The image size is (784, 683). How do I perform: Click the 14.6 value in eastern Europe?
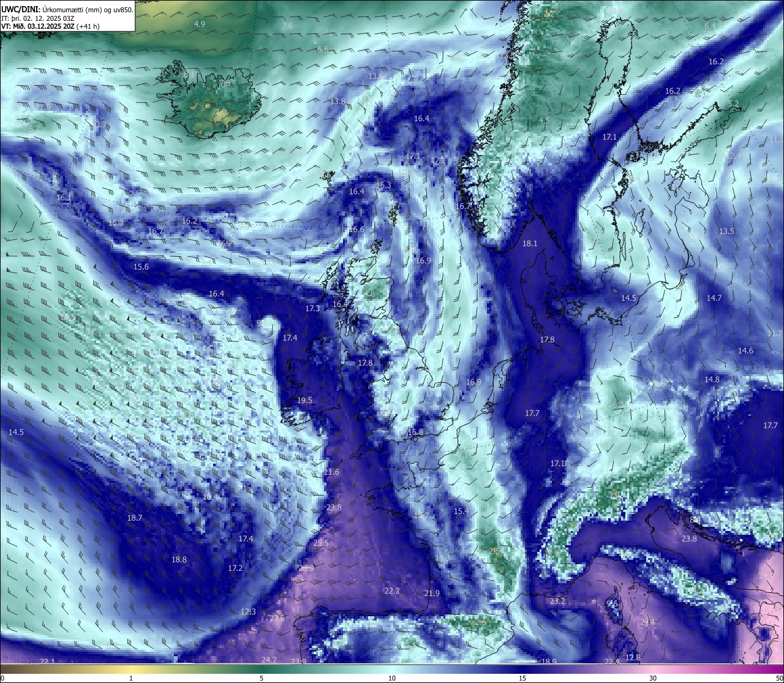click(x=745, y=350)
